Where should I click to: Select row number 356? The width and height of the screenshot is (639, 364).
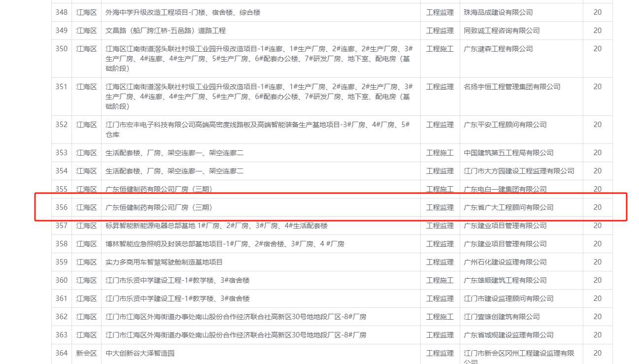pos(62,207)
